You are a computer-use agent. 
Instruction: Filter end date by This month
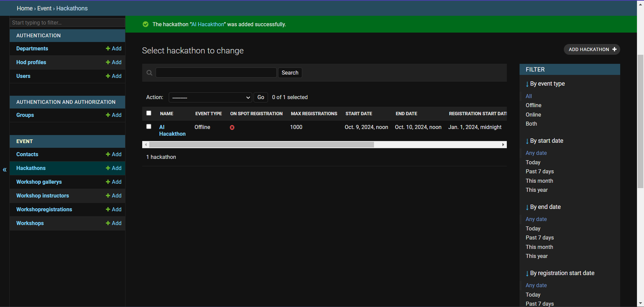[539, 247]
